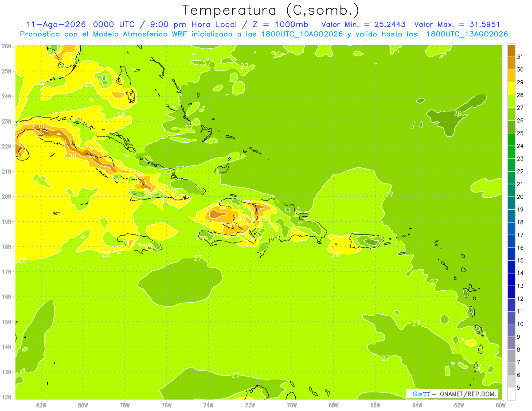
Task: Click legend value label 24
Action: (x=520, y=146)
